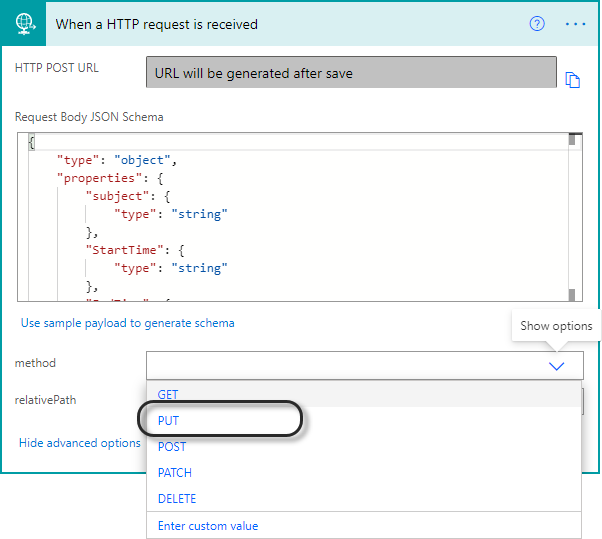Click the HTTP request trigger globe icon
Screen dimensions: 602x539
tap(25, 24)
